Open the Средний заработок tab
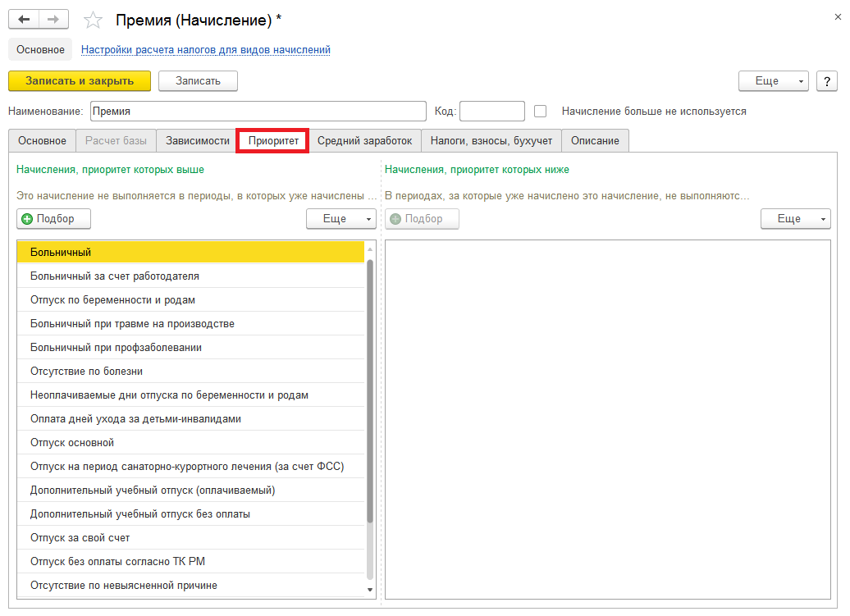Image resolution: width=850 pixels, height=616 pixels. [x=365, y=141]
